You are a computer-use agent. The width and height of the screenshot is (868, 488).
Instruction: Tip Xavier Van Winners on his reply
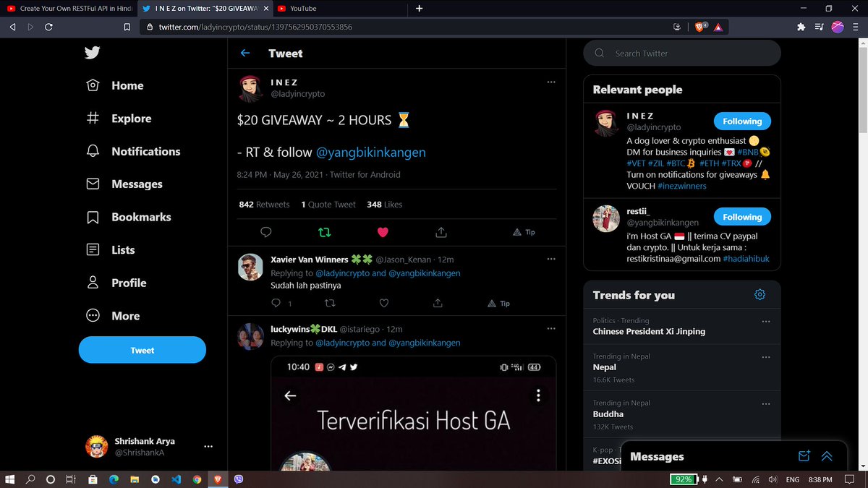click(498, 304)
